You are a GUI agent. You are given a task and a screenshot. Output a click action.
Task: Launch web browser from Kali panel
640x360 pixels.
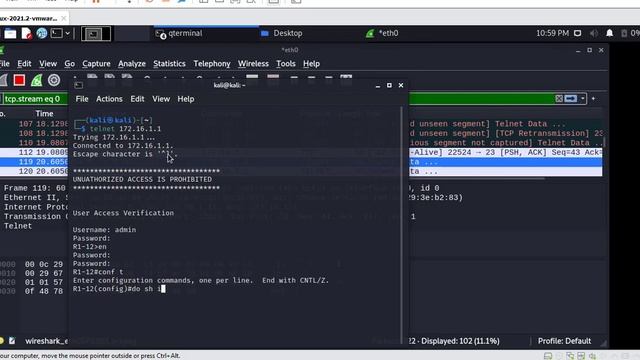click(42, 33)
